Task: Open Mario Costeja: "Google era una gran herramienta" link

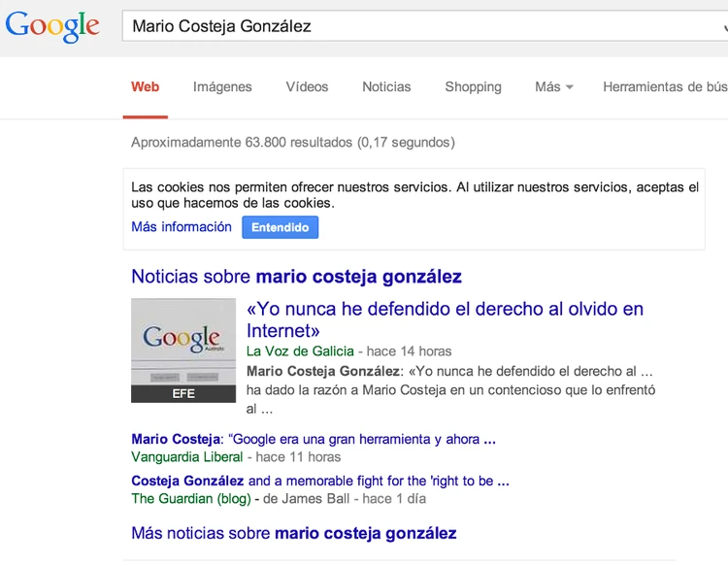Action: point(314,439)
